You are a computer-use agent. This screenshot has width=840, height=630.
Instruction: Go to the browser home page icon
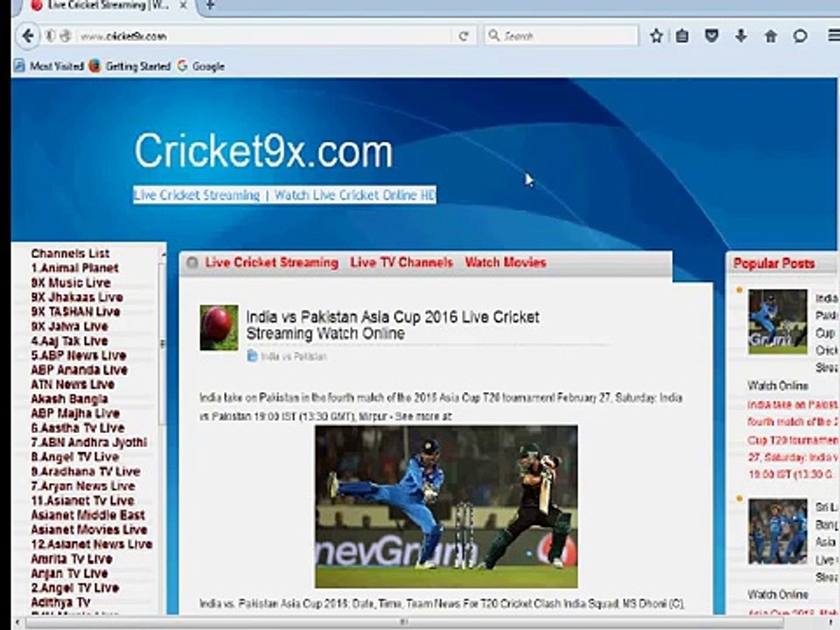770,36
